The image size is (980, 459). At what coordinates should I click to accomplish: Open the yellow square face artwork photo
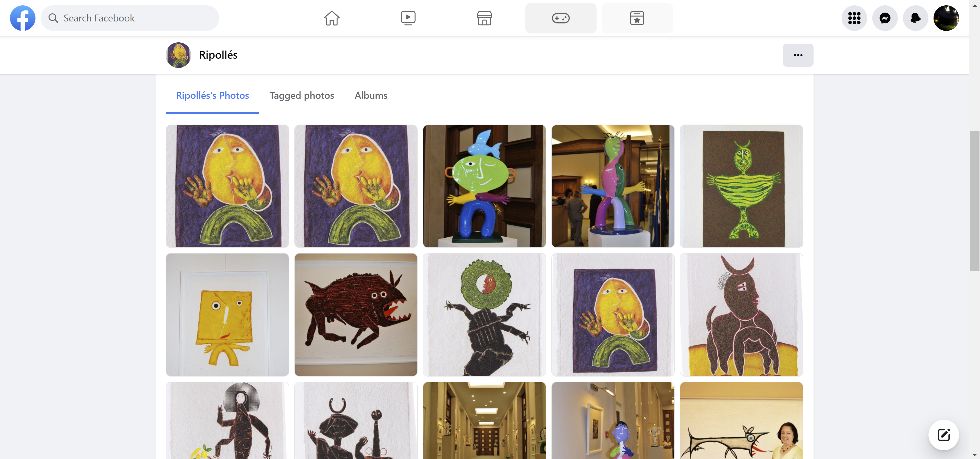tap(227, 315)
